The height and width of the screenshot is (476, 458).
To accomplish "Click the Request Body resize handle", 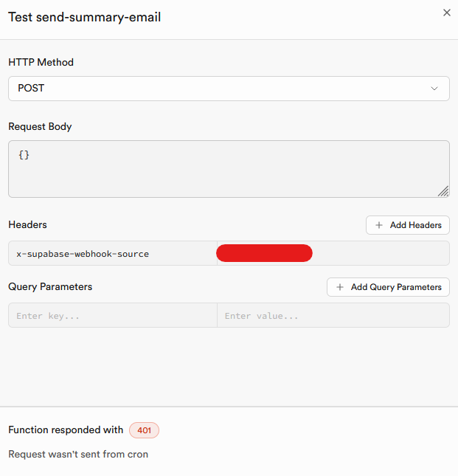I will (x=443, y=191).
